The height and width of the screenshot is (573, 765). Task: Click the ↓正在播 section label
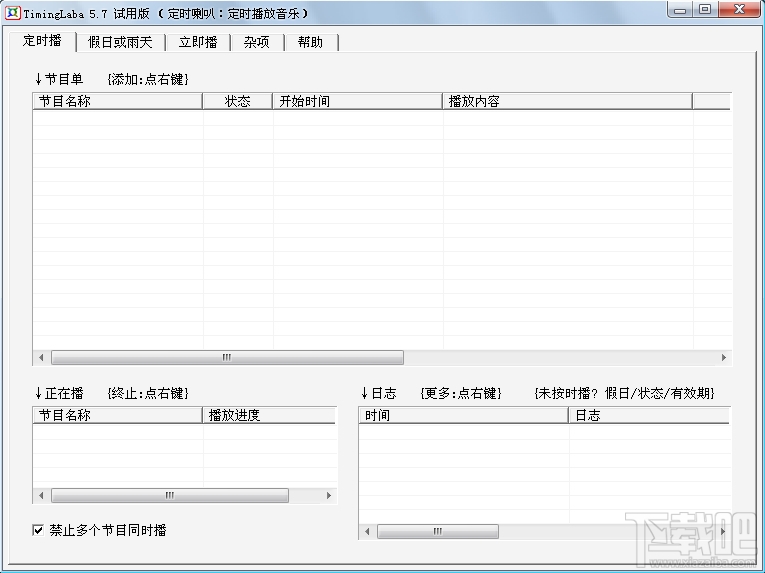(59, 393)
